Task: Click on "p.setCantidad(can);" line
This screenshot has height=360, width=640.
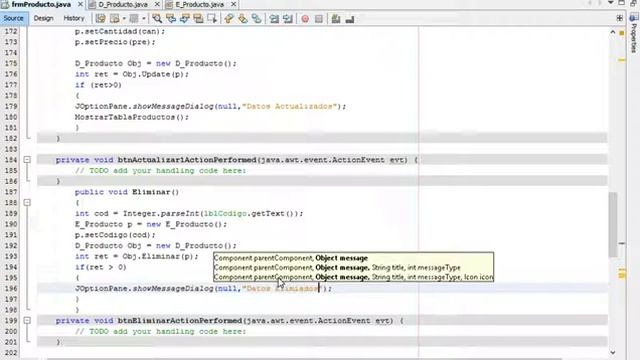Action: click(120, 31)
